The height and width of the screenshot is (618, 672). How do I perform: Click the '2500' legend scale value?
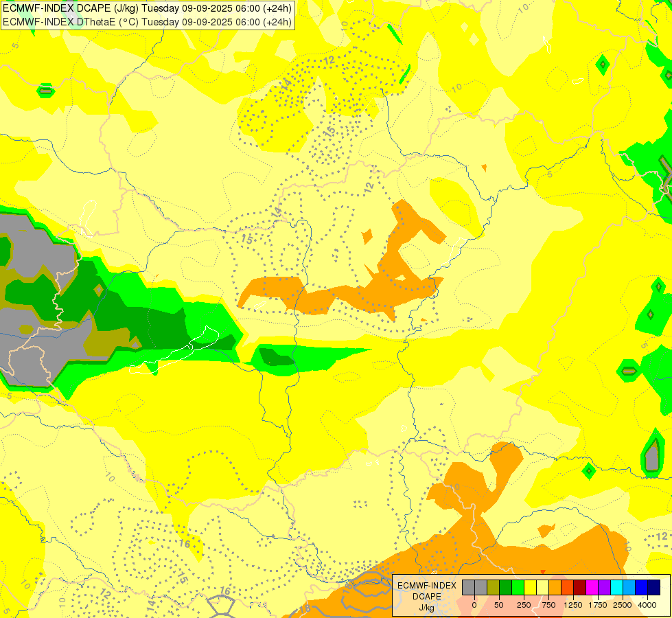[x=623, y=605]
